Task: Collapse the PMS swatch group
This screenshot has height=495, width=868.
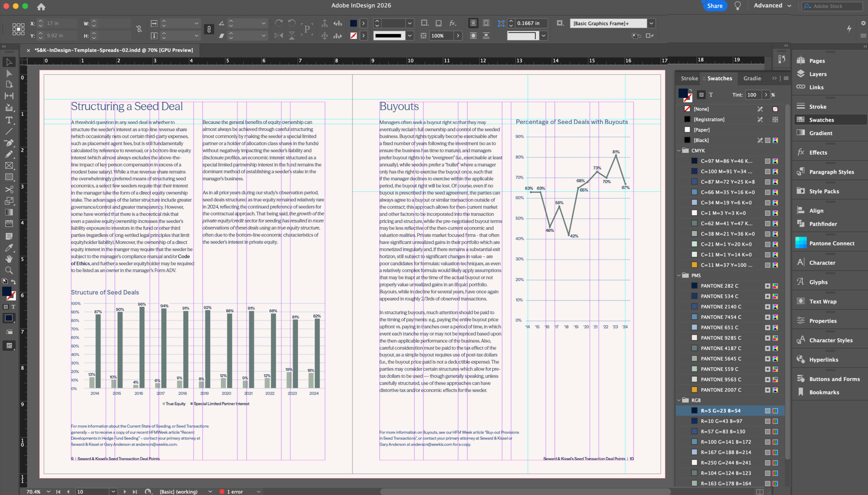Action: [679, 276]
